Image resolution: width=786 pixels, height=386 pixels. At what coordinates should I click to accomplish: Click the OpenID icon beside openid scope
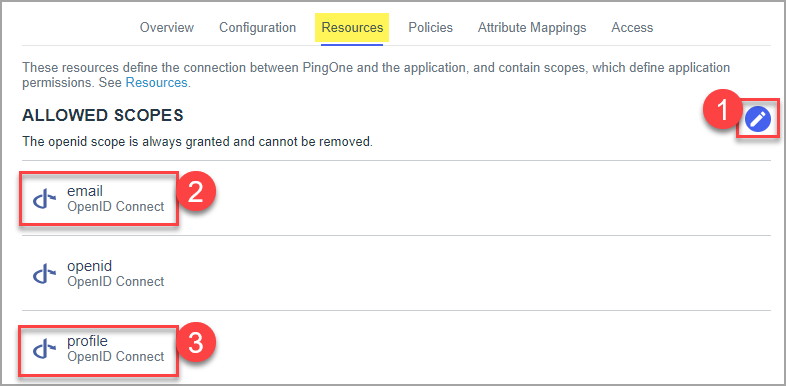tap(45, 274)
